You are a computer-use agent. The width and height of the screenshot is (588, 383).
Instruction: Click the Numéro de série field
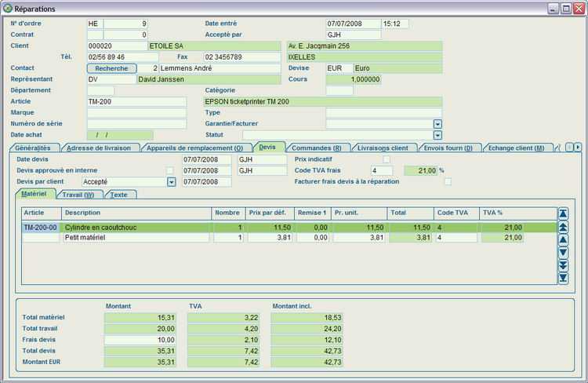[136, 124]
